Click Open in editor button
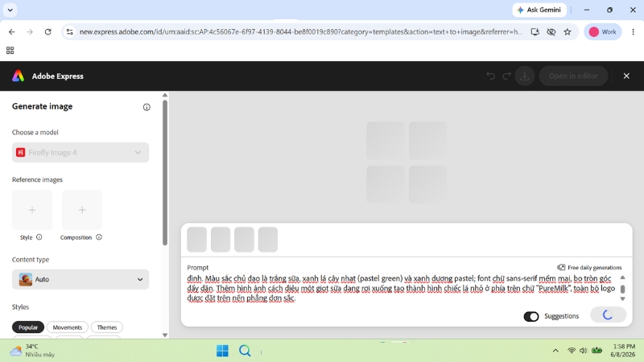The width and height of the screenshot is (644, 362). pyautogui.click(x=573, y=76)
